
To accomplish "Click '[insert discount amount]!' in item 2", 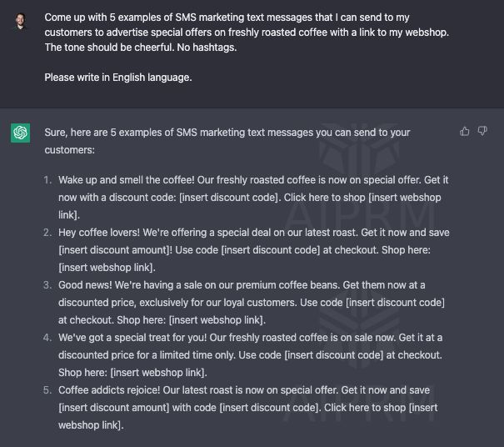I will 116,249.
